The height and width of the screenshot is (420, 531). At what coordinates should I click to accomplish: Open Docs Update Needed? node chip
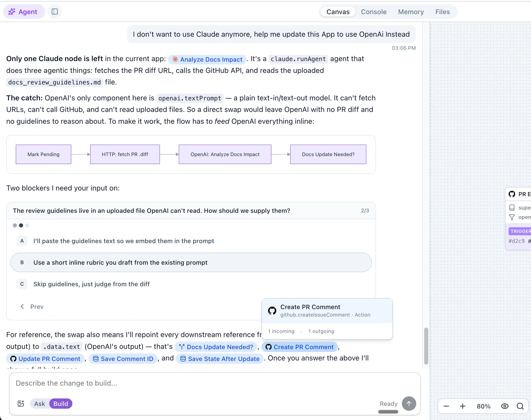tap(216, 347)
